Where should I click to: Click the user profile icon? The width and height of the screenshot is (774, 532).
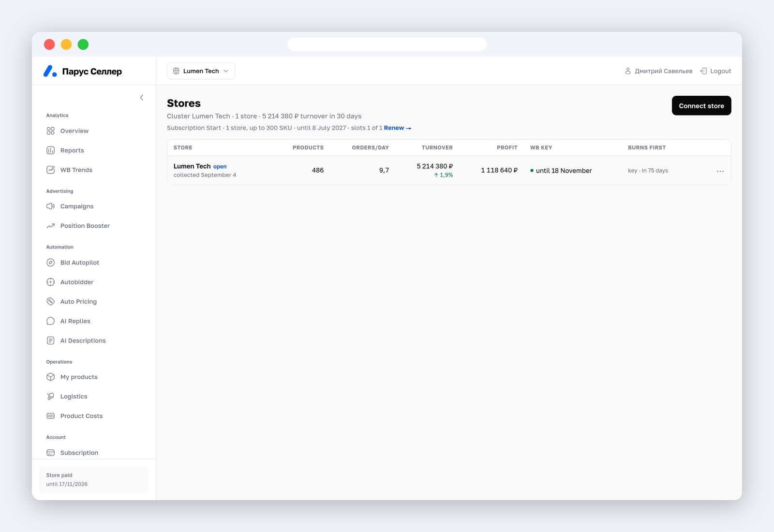point(628,71)
